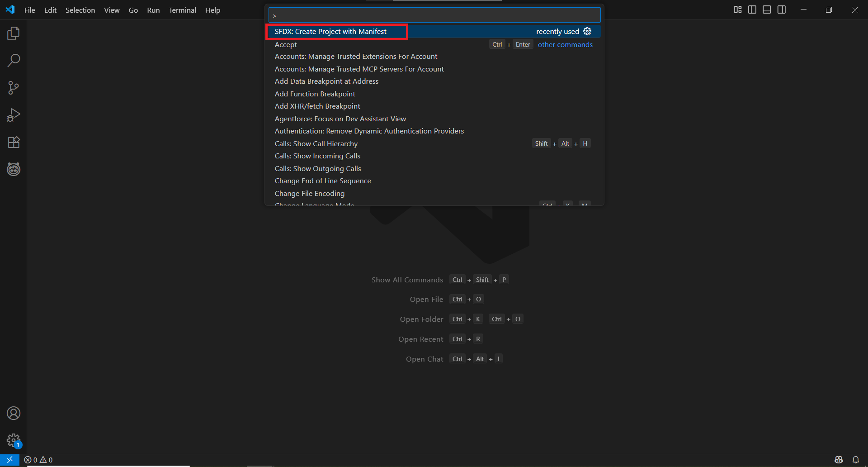Show errors and warnings in status bar

(38, 460)
